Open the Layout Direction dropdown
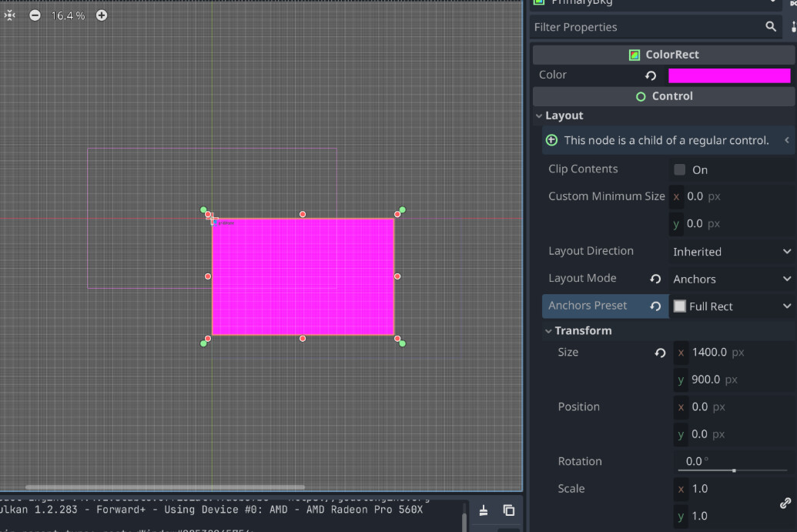Image resolution: width=797 pixels, height=532 pixels. coord(732,252)
